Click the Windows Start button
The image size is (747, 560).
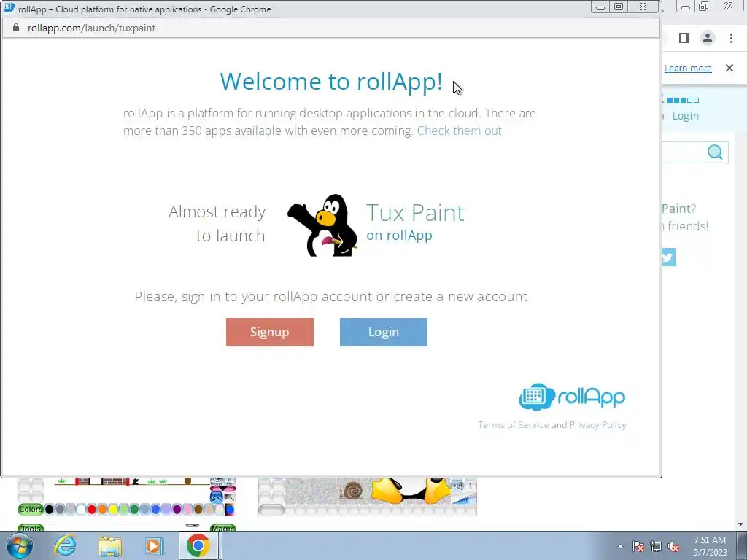click(20, 545)
